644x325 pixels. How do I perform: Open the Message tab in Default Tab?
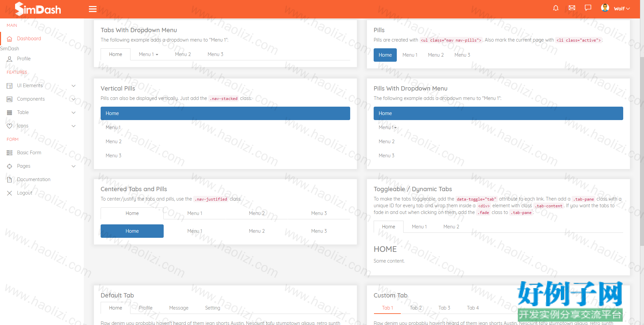point(179,308)
